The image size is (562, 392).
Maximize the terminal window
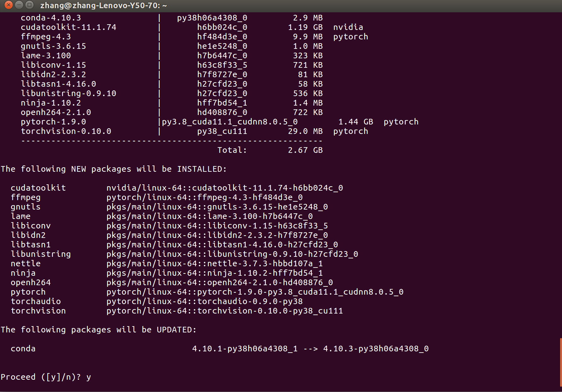(x=29, y=5)
